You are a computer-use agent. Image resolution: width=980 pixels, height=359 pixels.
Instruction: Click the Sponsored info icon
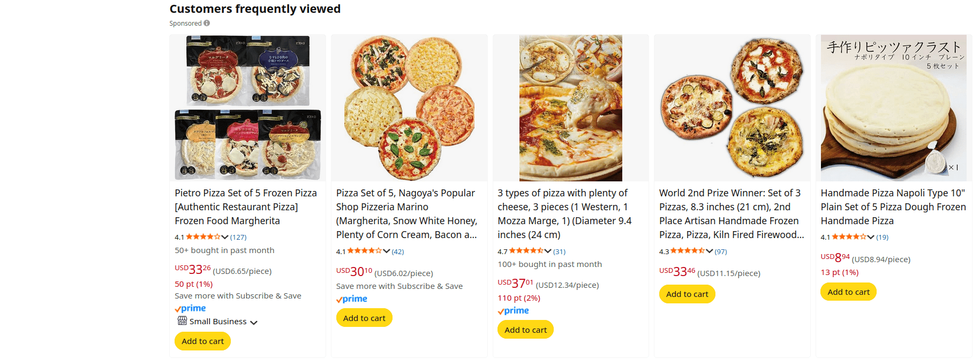[x=207, y=23]
